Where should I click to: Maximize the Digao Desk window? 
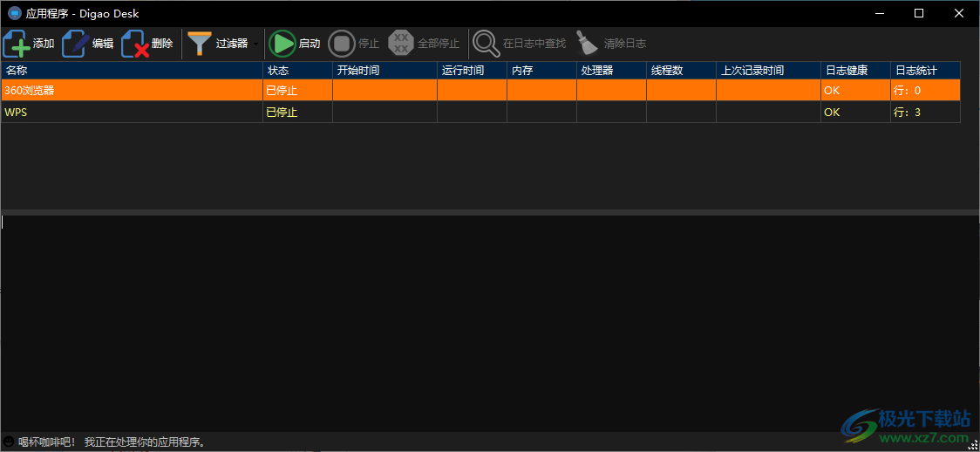(919, 13)
